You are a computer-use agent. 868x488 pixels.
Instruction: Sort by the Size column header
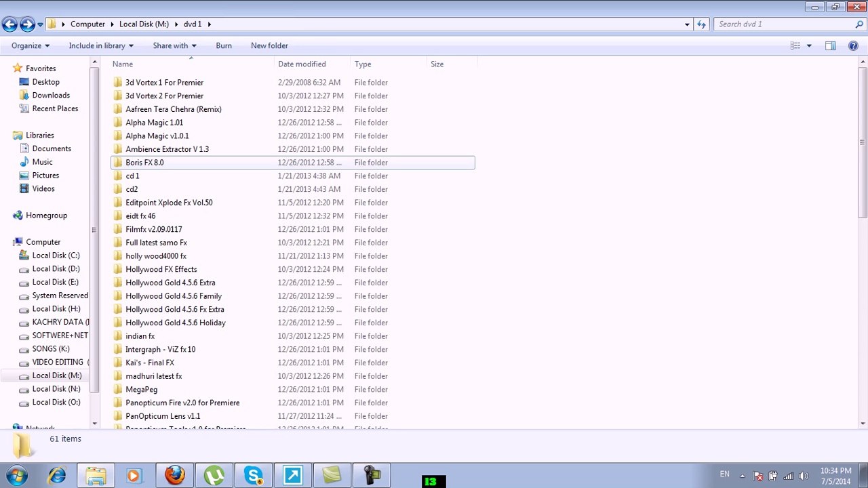(x=452, y=64)
